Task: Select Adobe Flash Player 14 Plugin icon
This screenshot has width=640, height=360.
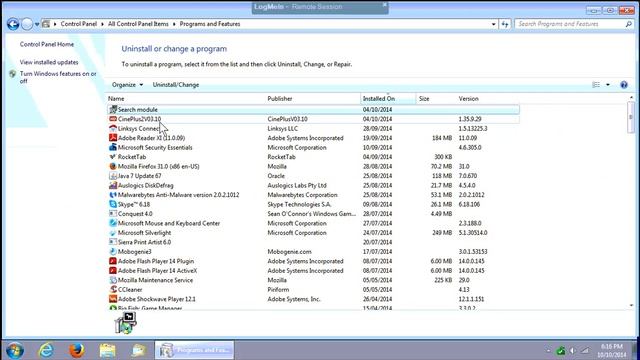Action: click(113, 261)
